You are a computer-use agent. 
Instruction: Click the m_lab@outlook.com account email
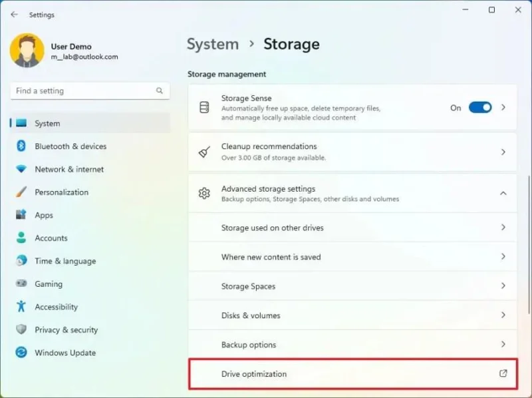(84, 57)
